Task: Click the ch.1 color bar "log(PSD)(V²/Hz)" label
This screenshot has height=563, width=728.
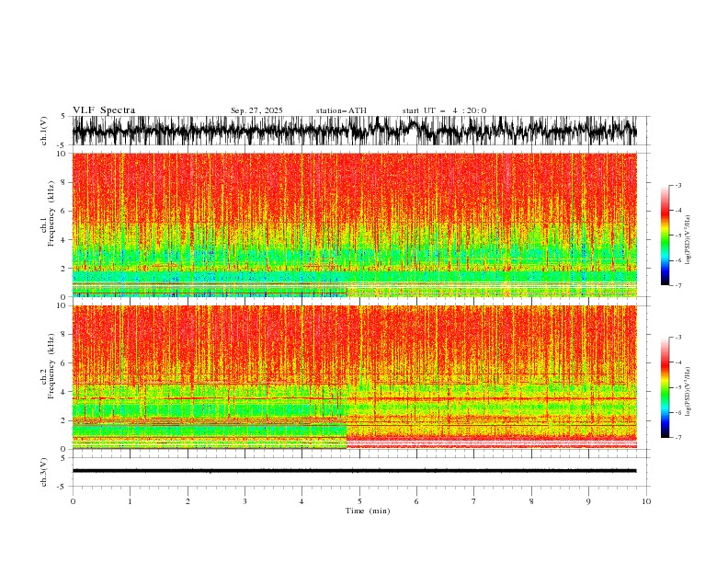Action: pyautogui.click(x=688, y=240)
